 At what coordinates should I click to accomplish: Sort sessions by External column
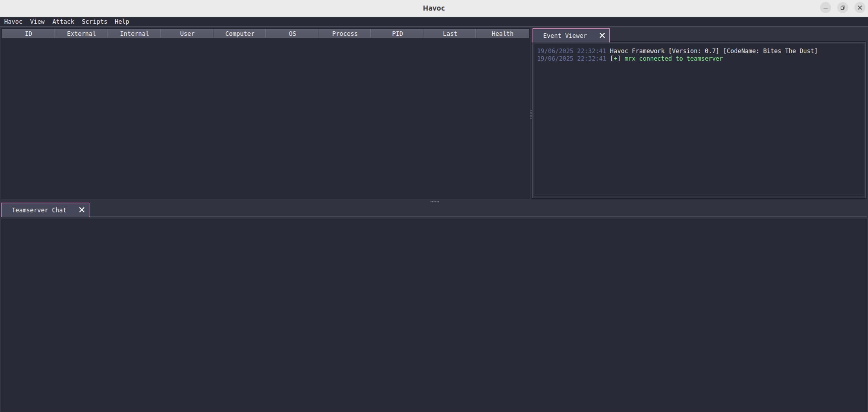(81, 34)
